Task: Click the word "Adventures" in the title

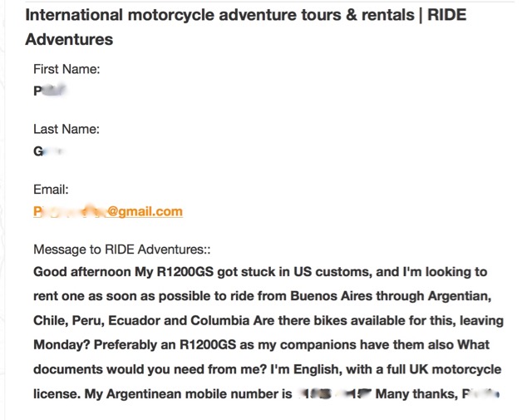Action: tap(69, 39)
